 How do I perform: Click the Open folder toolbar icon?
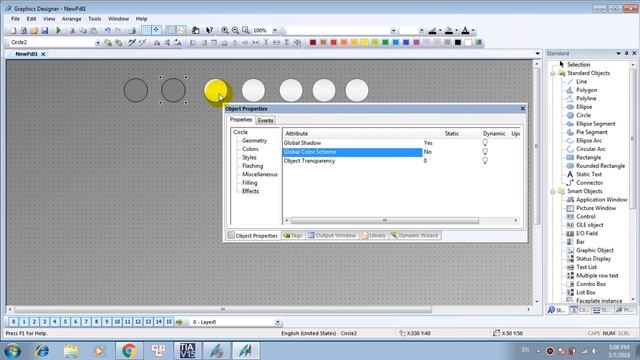pyautogui.click(x=34, y=31)
